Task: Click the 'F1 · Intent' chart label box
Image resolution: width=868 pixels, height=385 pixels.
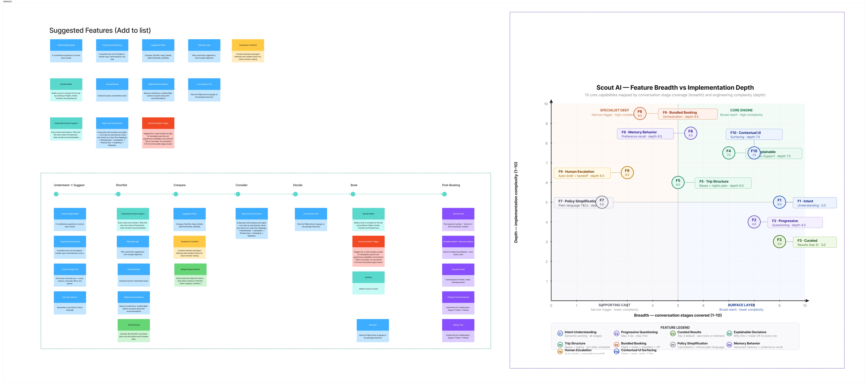Action: coord(815,203)
